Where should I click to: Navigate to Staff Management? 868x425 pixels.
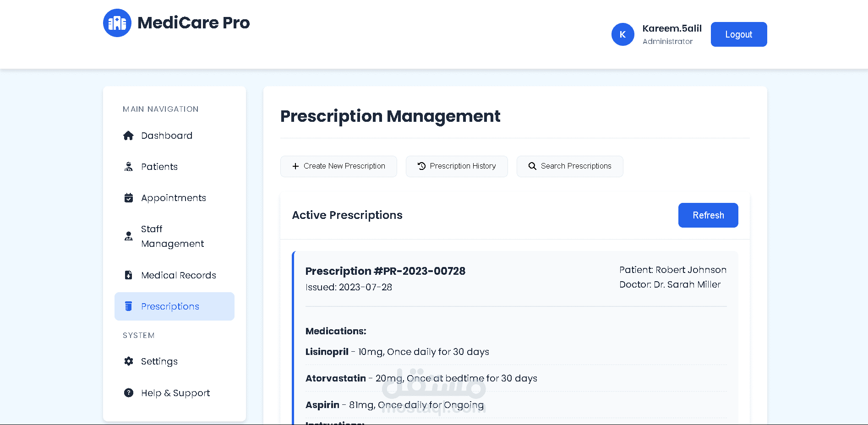[x=172, y=236]
